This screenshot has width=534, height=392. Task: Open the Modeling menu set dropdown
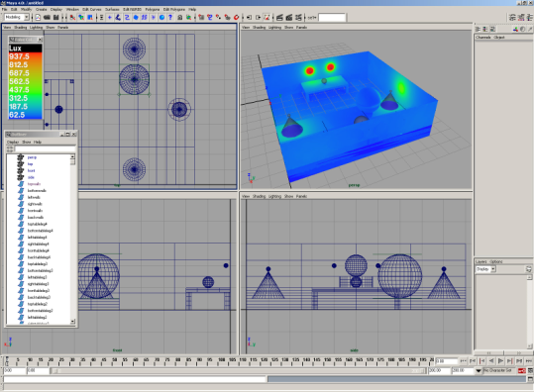(x=16, y=17)
